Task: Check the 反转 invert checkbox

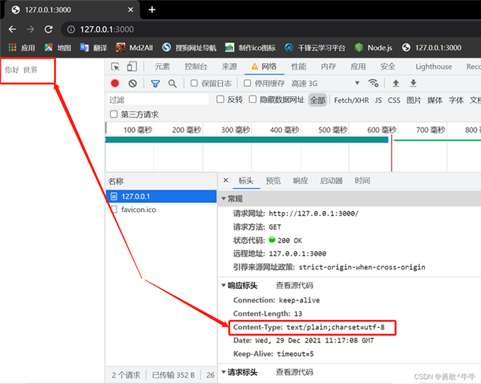Action: point(220,99)
